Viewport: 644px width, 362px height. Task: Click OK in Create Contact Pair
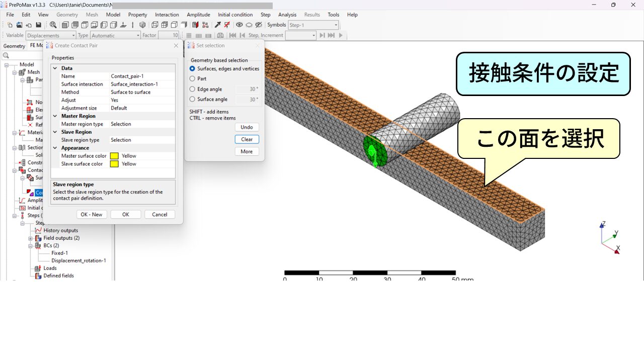pos(126,215)
